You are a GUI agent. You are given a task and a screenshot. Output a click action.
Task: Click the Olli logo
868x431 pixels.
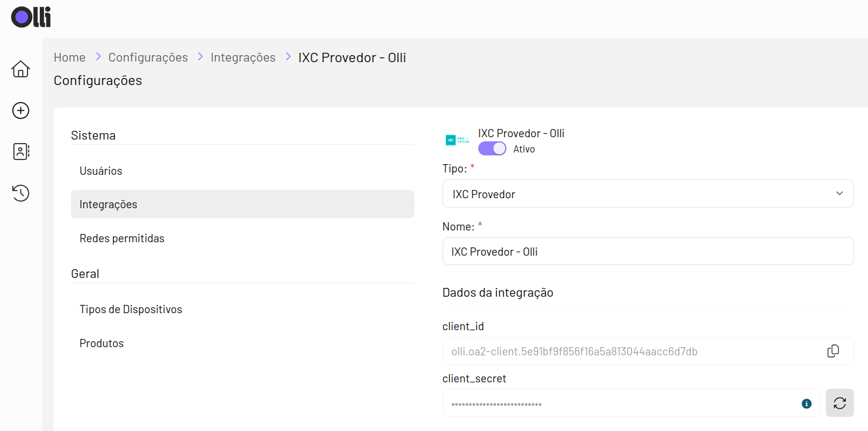[x=31, y=17]
